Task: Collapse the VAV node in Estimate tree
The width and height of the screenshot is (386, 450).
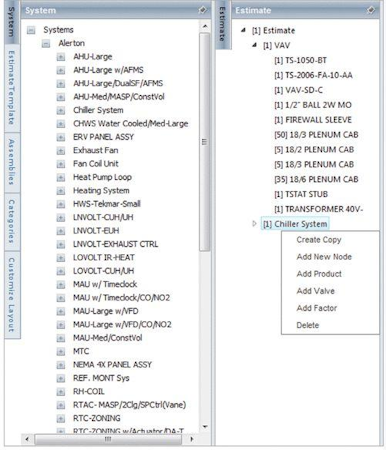Action: coord(255,45)
